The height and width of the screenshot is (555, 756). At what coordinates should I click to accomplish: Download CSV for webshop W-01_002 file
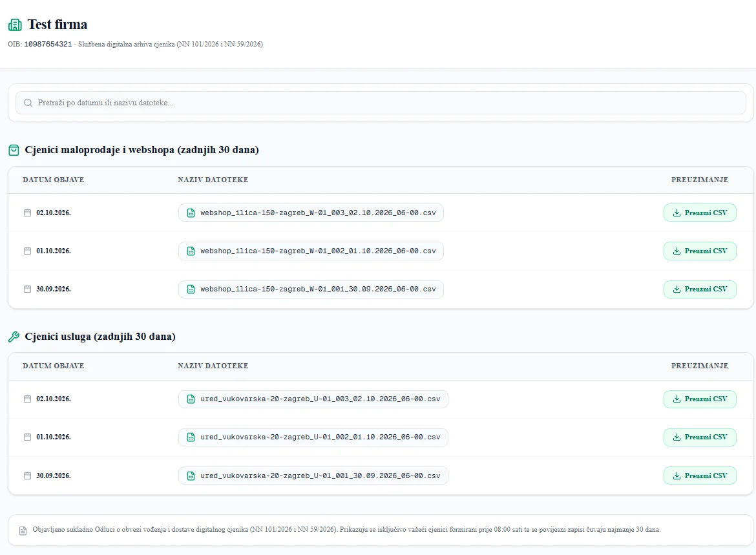coord(700,251)
